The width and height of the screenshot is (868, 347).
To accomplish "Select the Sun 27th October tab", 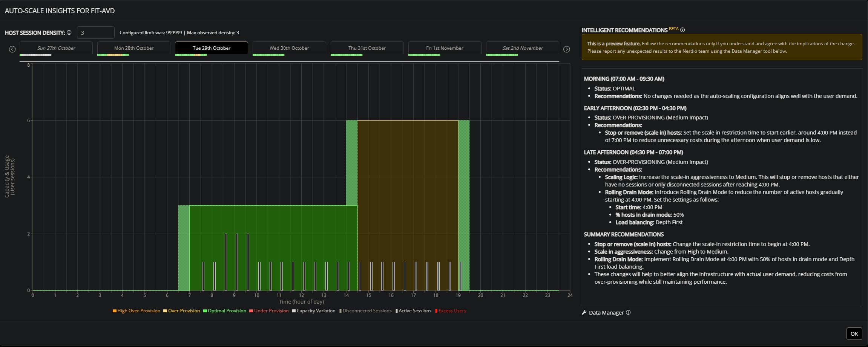I will click(x=56, y=48).
